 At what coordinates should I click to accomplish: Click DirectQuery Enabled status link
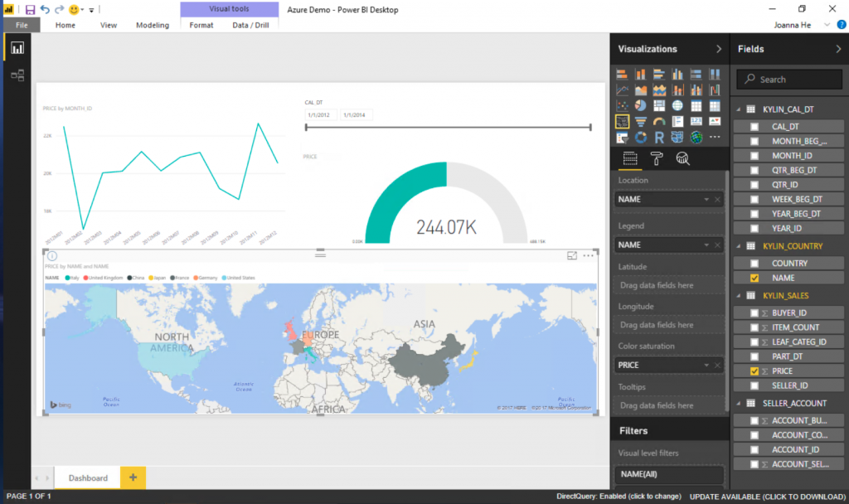(619, 497)
